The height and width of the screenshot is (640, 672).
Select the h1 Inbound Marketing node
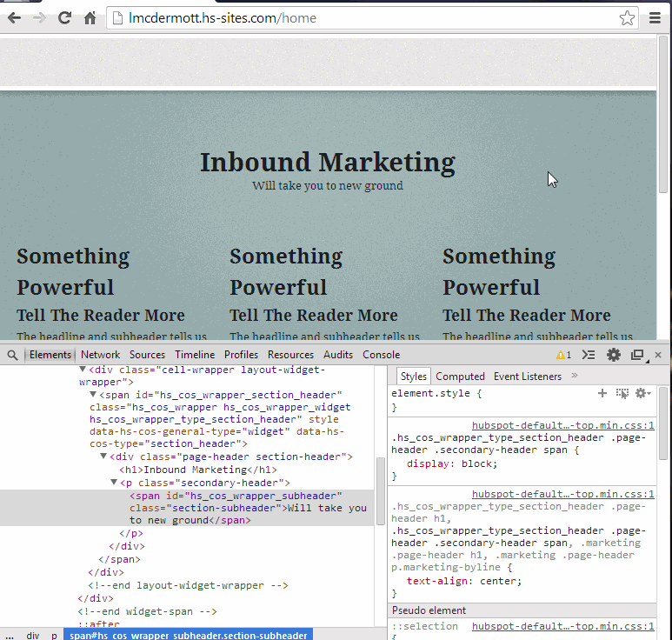pos(198,470)
